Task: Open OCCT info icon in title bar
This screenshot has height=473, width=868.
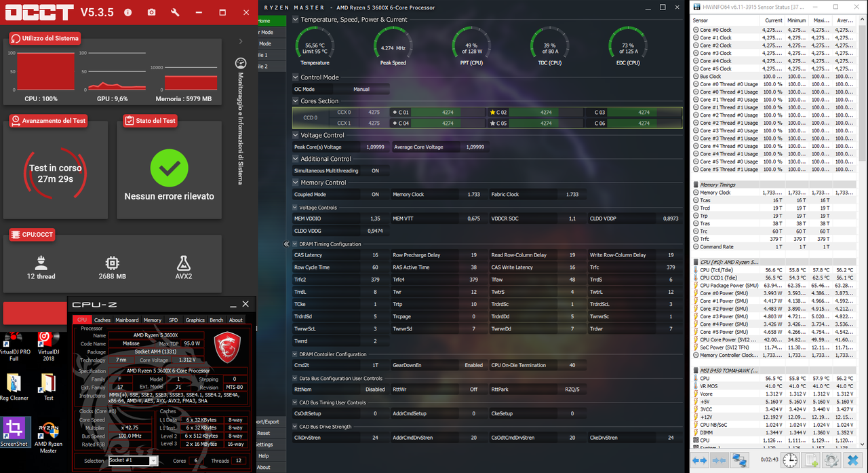Action: (128, 12)
